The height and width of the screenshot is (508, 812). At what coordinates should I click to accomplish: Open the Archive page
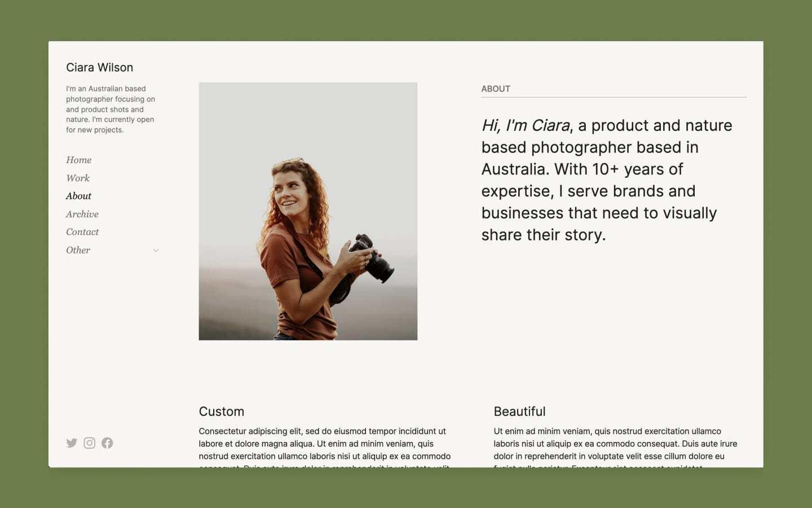click(82, 214)
